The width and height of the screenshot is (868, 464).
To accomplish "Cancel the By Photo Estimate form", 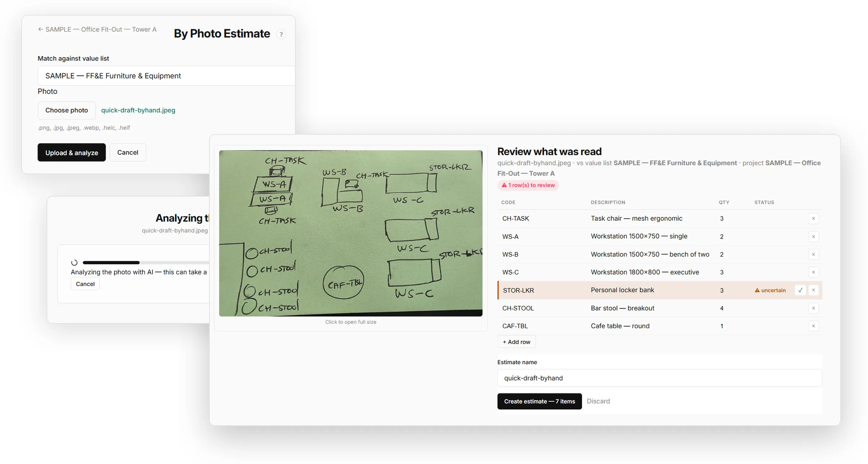I will pos(127,152).
